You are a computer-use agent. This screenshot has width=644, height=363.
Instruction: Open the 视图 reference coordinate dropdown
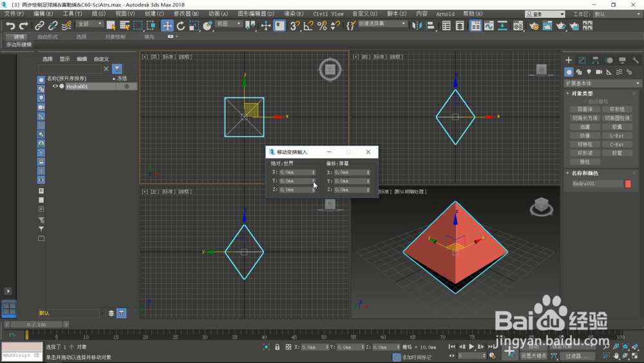point(229,24)
